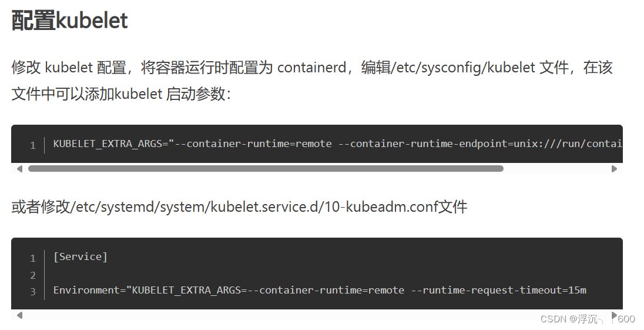Click line number 1 next to [Service]
The width and height of the screenshot is (644, 330).
click(33, 258)
